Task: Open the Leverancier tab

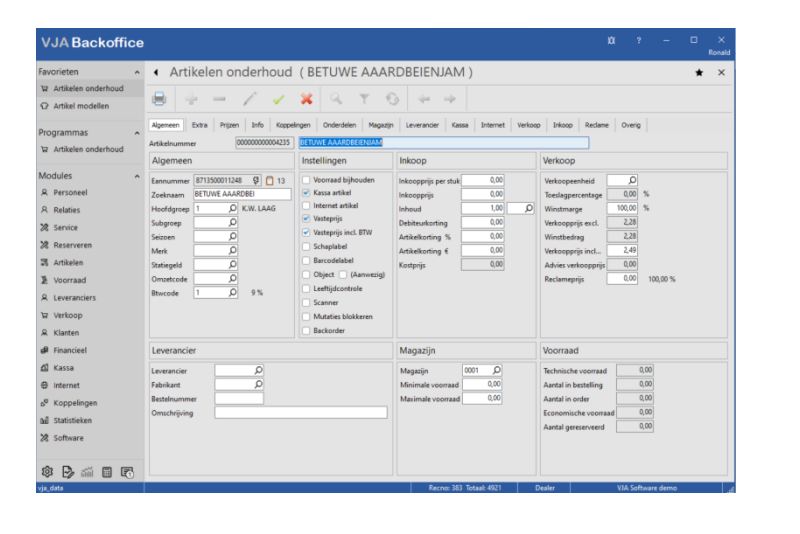Action: (x=421, y=126)
